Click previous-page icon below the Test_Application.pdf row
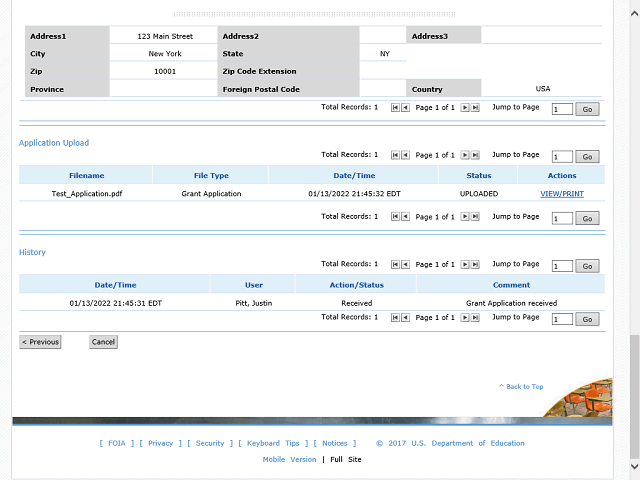Screen dimensions: 640x480 click(x=405, y=217)
